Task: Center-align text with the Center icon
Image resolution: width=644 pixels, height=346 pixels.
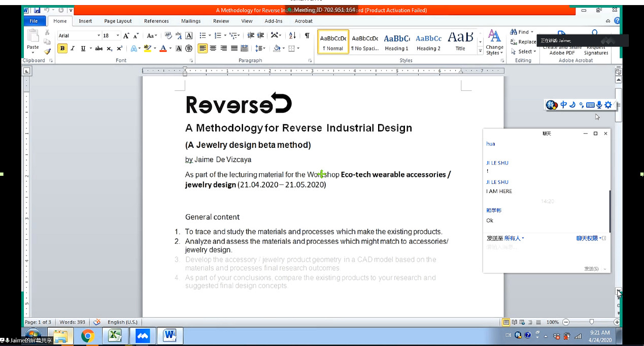Action: click(213, 49)
